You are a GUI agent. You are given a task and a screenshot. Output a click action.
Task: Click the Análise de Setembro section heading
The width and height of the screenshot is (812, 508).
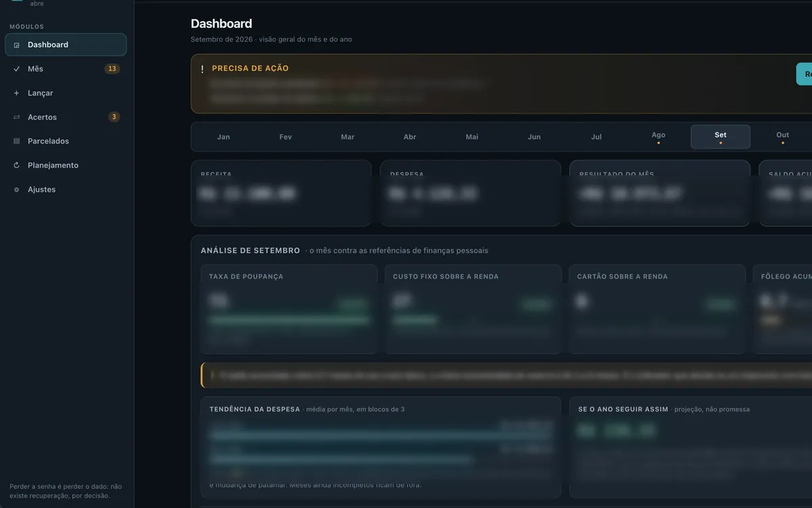click(250, 251)
